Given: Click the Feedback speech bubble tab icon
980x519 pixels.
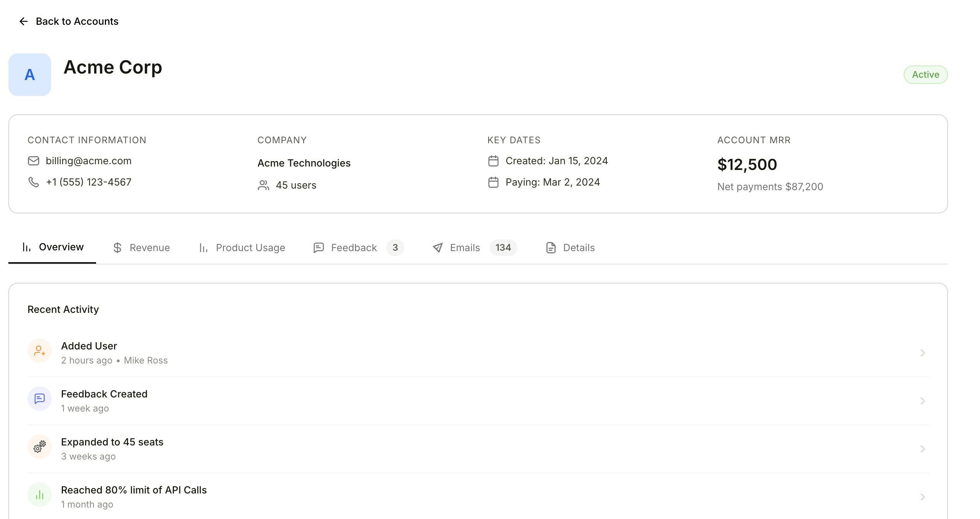Looking at the screenshot, I should click(319, 248).
